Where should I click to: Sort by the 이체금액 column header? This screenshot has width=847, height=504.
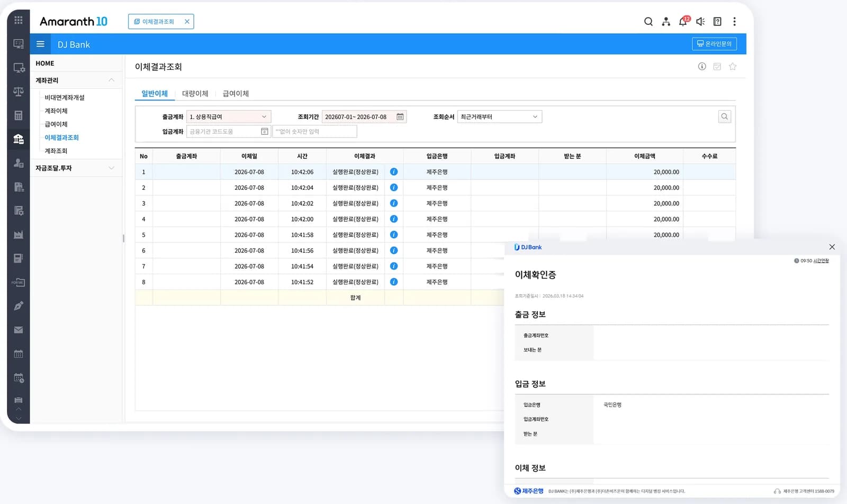645,157
